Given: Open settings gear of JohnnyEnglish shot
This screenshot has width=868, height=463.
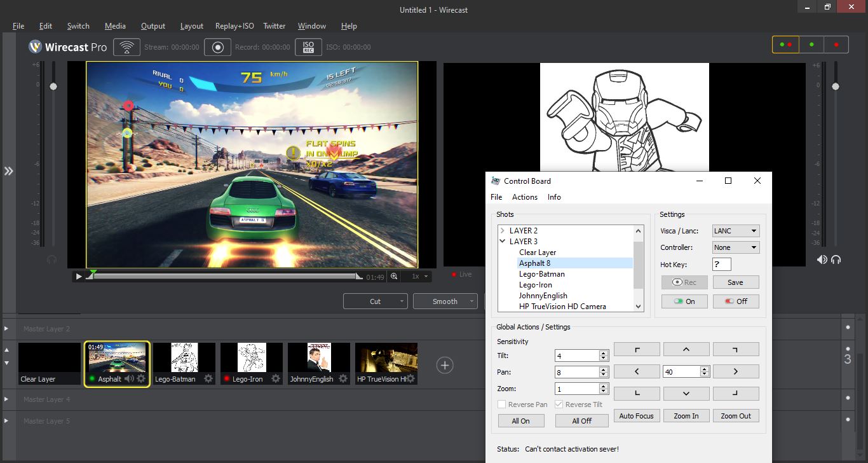Looking at the screenshot, I should click(x=343, y=378).
